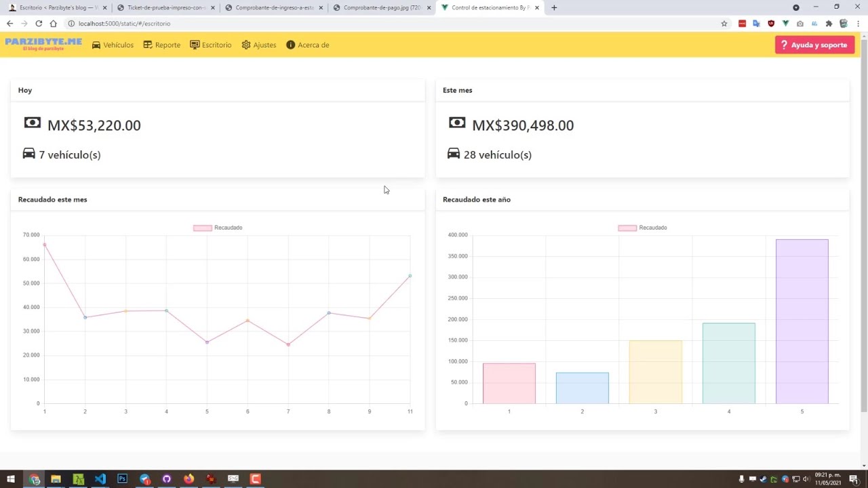This screenshot has height=488, width=868.
Task: Open the Windows Start menu
Action: (11, 479)
